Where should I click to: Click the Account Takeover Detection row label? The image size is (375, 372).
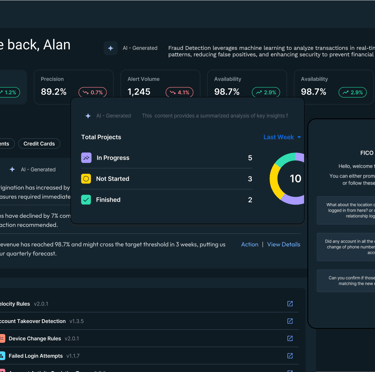click(33, 321)
